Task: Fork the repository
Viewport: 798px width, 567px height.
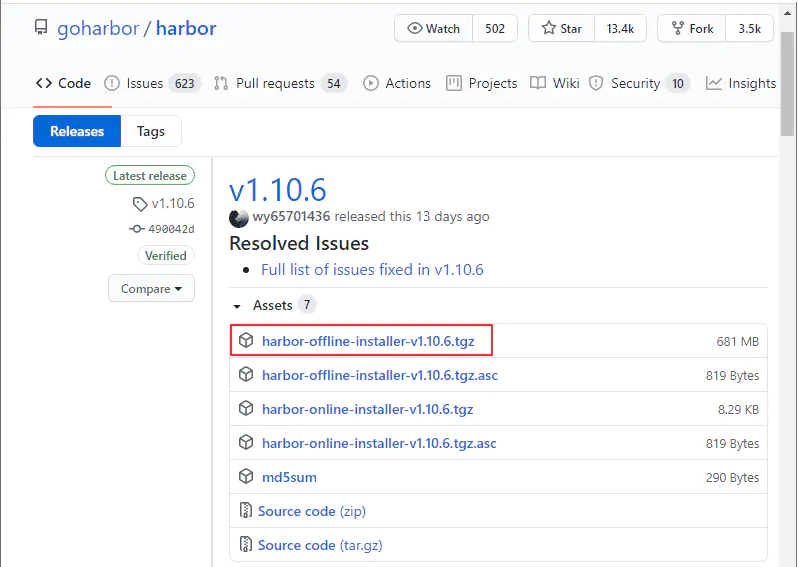Action: coord(692,29)
